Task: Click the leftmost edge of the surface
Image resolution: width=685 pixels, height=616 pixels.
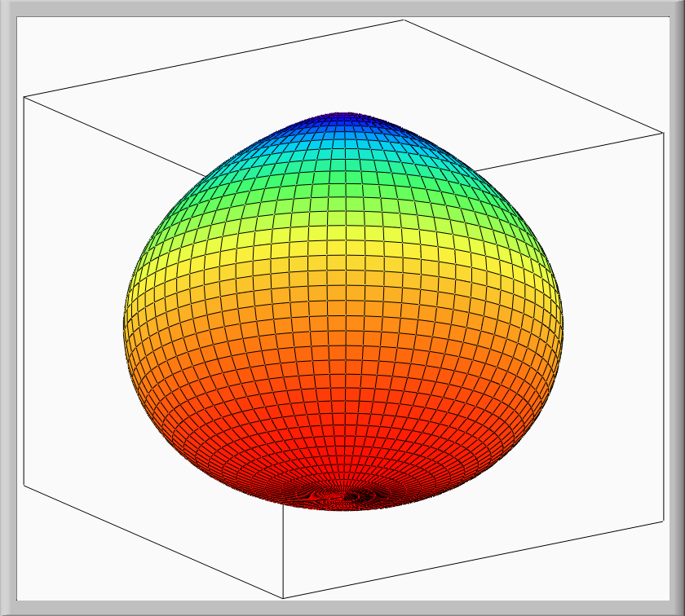Action: 124,326
